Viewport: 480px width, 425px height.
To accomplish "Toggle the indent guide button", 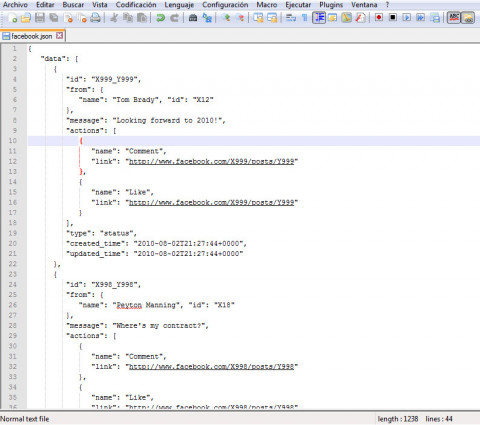I will [319, 17].
